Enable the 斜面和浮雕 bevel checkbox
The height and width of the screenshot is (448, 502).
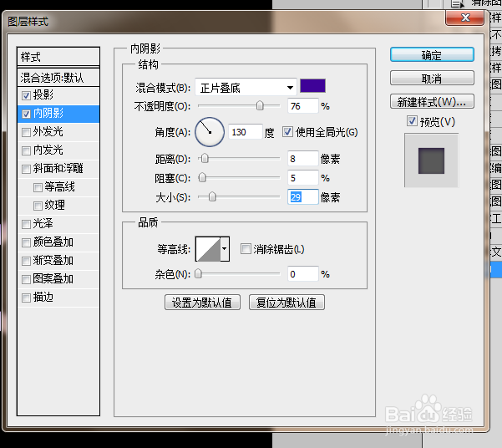click(26, 169)
